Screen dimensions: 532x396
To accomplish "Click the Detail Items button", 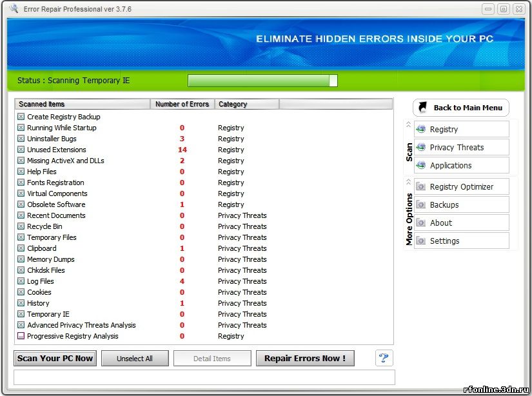I will click(x=212, y=358).
